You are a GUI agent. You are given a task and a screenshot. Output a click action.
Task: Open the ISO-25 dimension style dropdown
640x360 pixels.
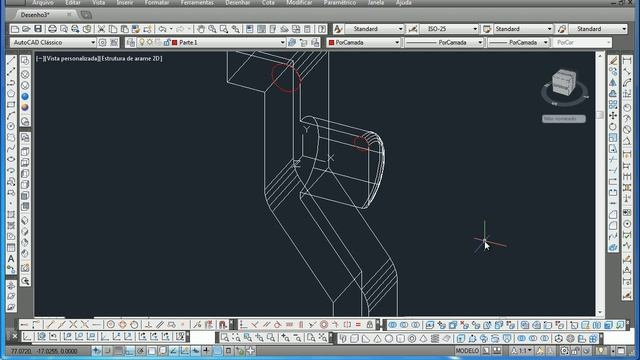click(475, 29)
